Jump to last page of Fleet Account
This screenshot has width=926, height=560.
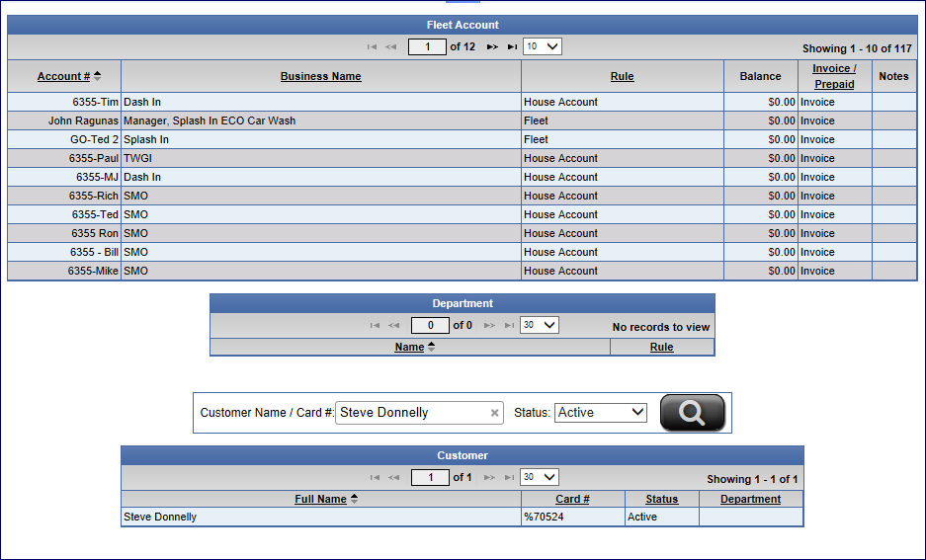(x=512, y=46)
